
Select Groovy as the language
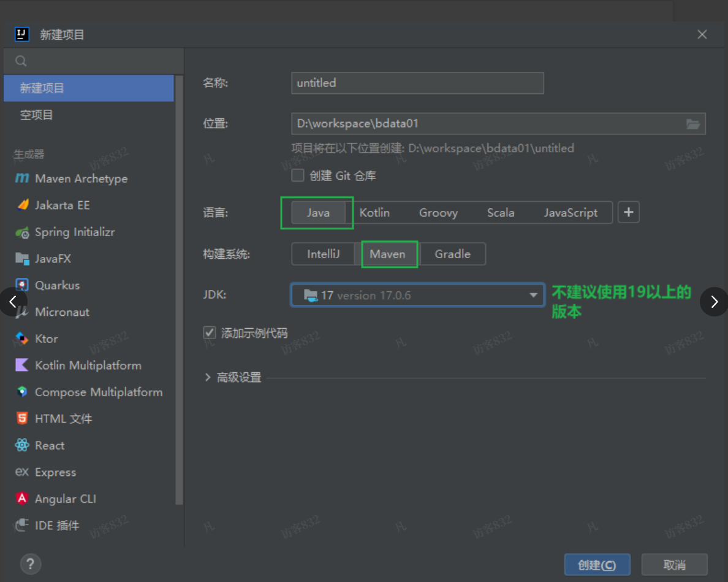pos(438,213)
